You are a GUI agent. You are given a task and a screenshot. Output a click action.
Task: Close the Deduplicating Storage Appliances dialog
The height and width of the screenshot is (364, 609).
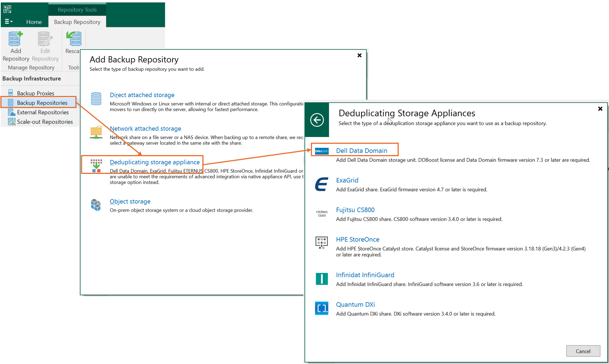tap(600, 109)
